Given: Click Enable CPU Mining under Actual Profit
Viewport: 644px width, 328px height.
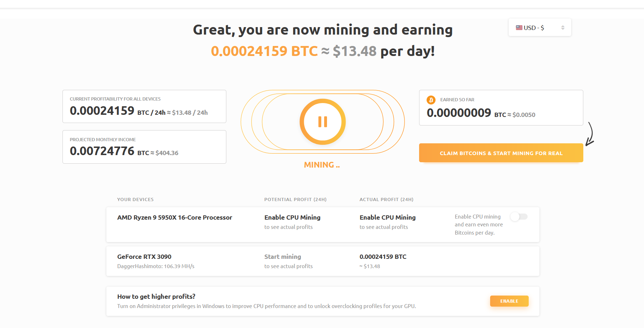Looking at the screenshot, I should coord(387,217).
